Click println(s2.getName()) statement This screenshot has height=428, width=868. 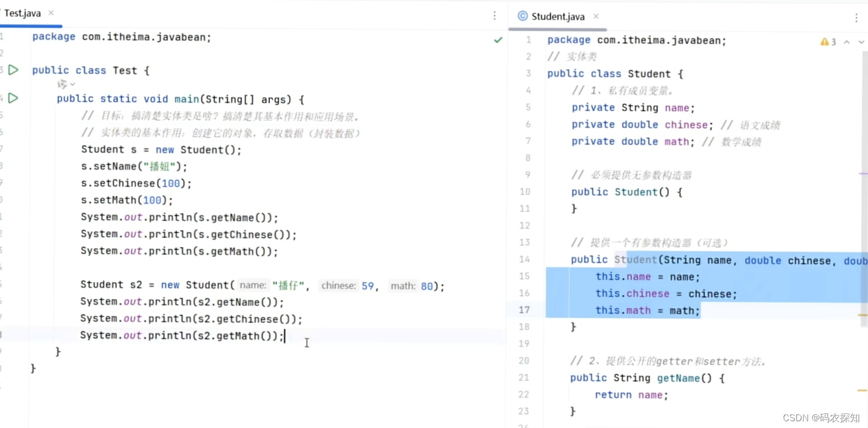[183, 302]
